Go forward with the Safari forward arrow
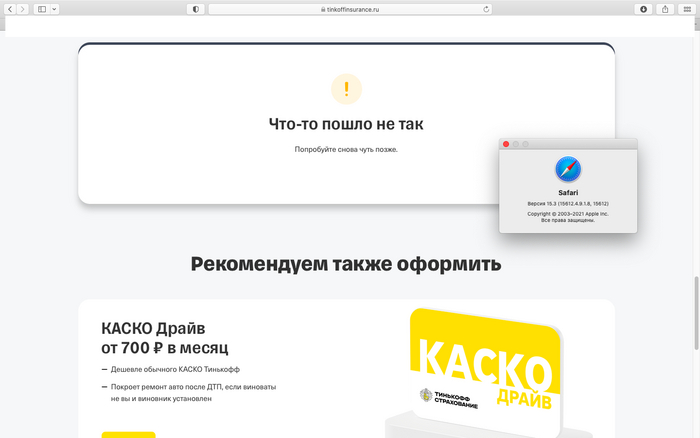The image size is (700, 438). [x=22, y=9]
